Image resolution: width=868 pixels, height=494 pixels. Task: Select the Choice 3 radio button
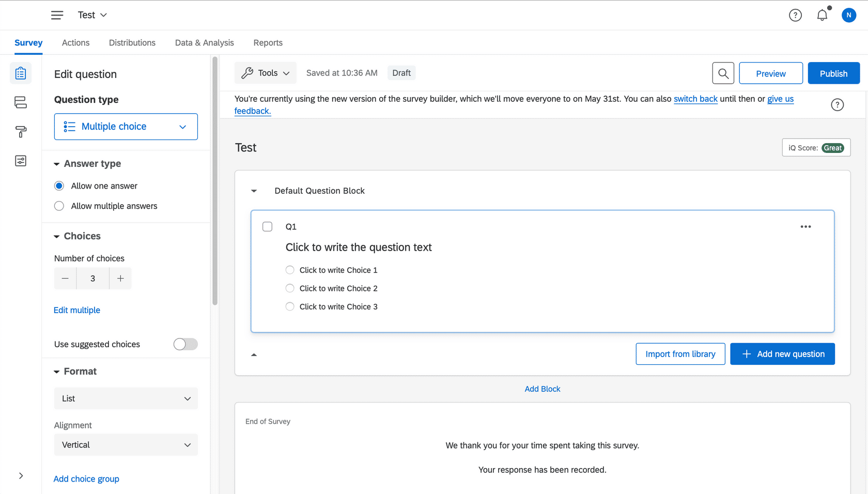tap(290, 306)
